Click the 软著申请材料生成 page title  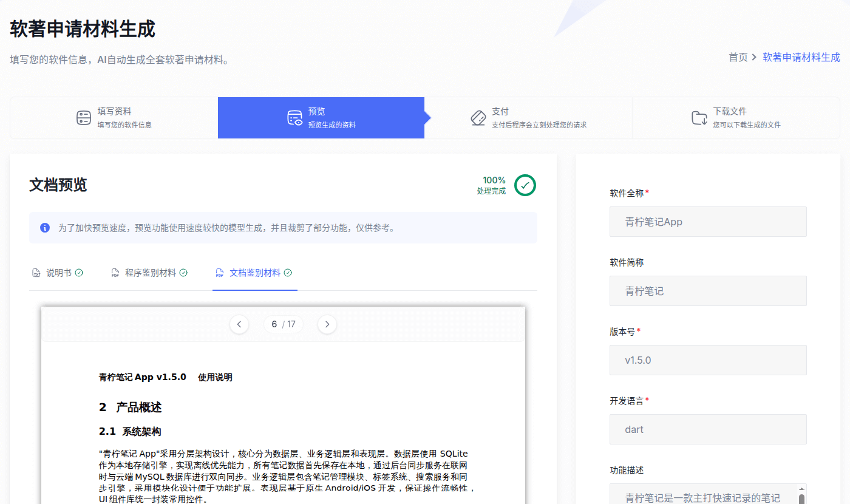(83, 29)
